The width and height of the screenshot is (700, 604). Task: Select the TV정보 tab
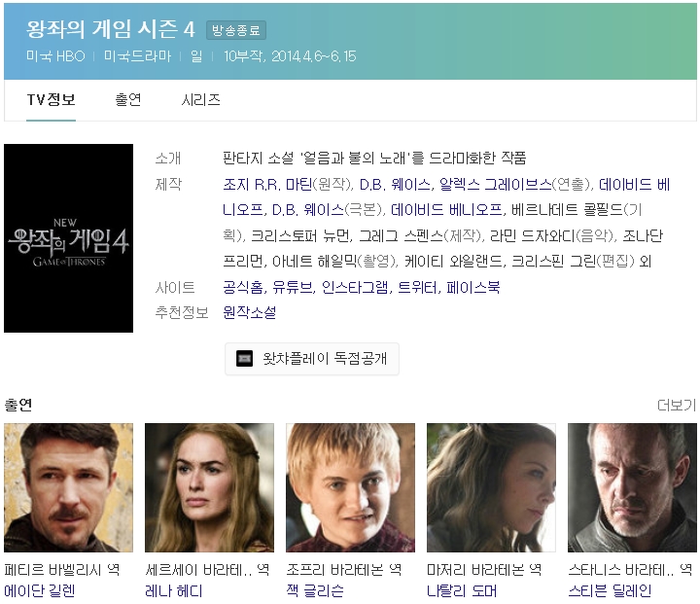51,100
